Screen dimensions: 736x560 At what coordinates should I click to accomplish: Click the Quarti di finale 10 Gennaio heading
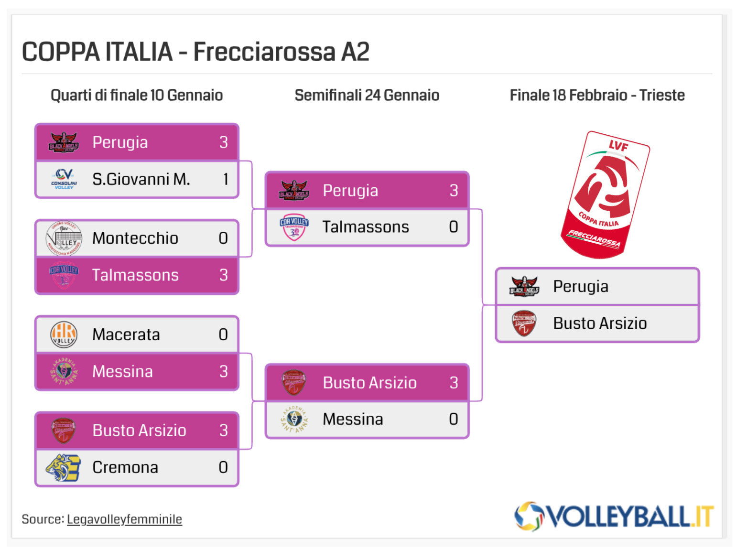[x=137, y=95]
